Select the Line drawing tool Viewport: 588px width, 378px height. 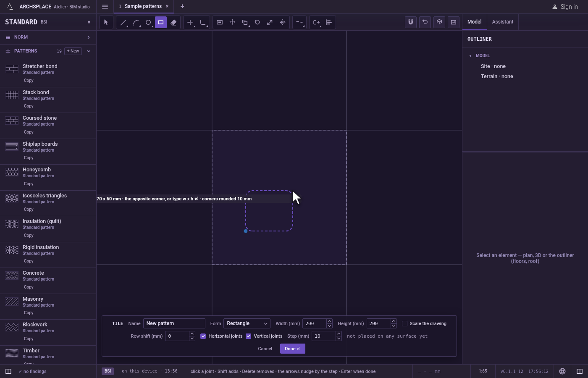click(x=123, y=22)
